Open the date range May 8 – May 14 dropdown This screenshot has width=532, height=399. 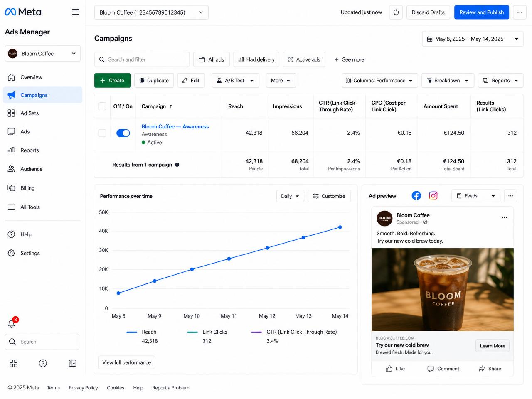tap(473, 39)
